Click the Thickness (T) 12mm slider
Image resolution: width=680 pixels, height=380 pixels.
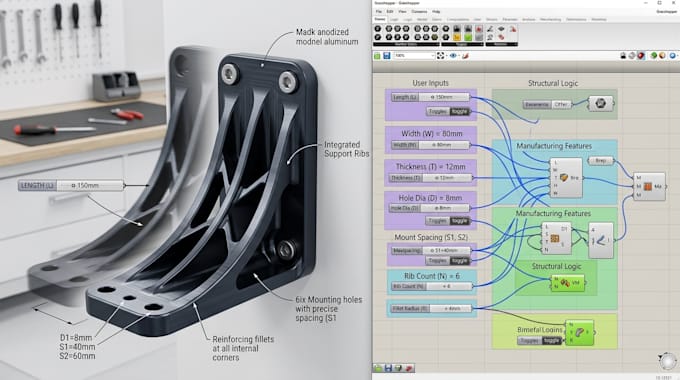click(x=431, y=178)
